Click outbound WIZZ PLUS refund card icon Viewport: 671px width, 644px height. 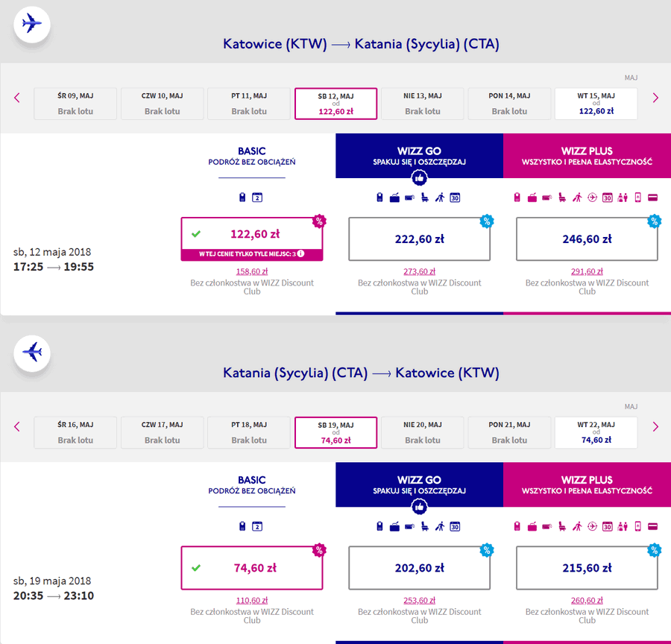coord(652,198)
